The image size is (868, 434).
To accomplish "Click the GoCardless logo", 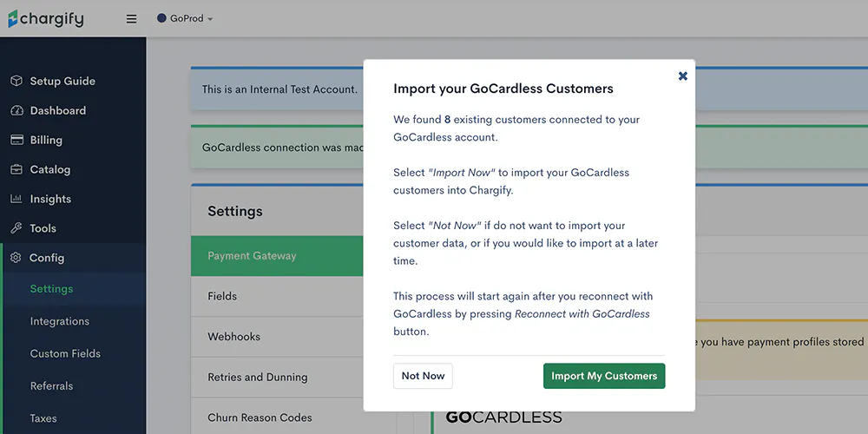I will (x=503, y=418).
